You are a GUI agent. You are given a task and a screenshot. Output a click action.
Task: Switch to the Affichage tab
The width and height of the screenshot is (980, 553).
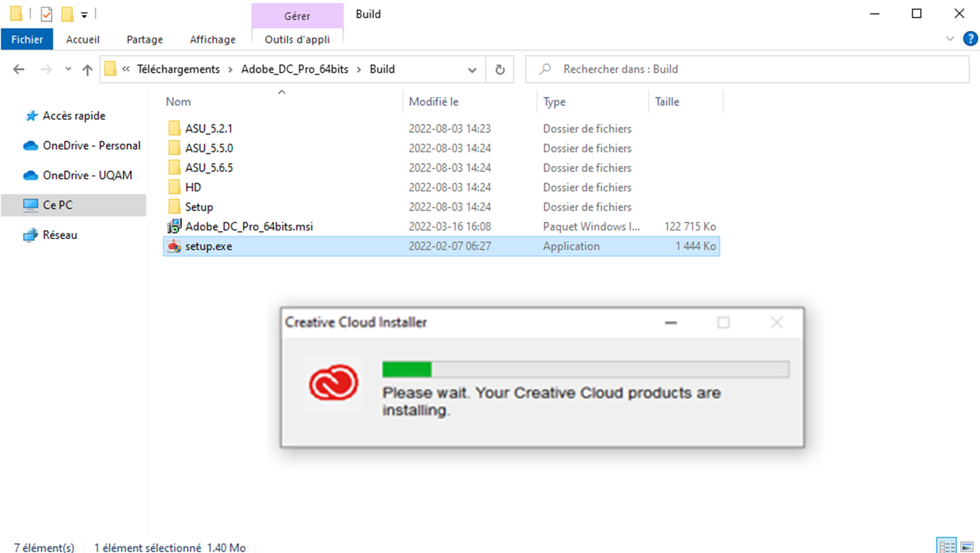[212, 39]
